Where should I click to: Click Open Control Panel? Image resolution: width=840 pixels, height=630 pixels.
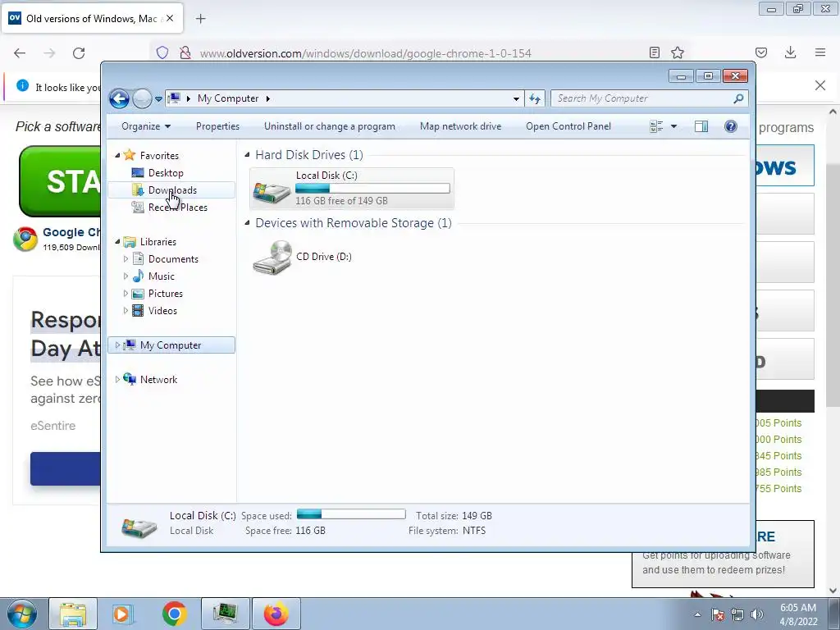coord(568,126)
